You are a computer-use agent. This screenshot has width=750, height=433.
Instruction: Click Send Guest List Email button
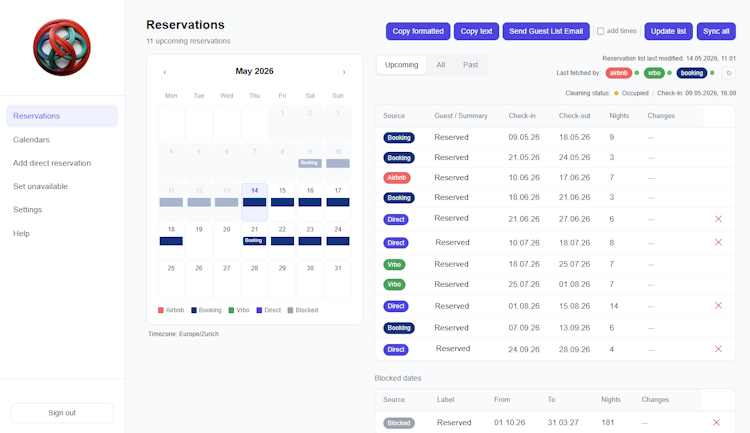(x=546, y=31)
